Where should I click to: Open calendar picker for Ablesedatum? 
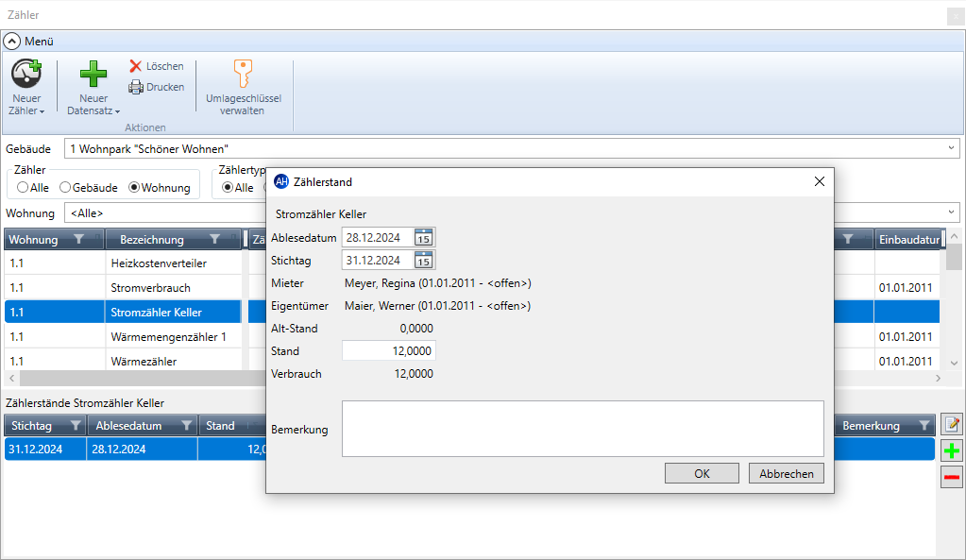click(424, 237)
